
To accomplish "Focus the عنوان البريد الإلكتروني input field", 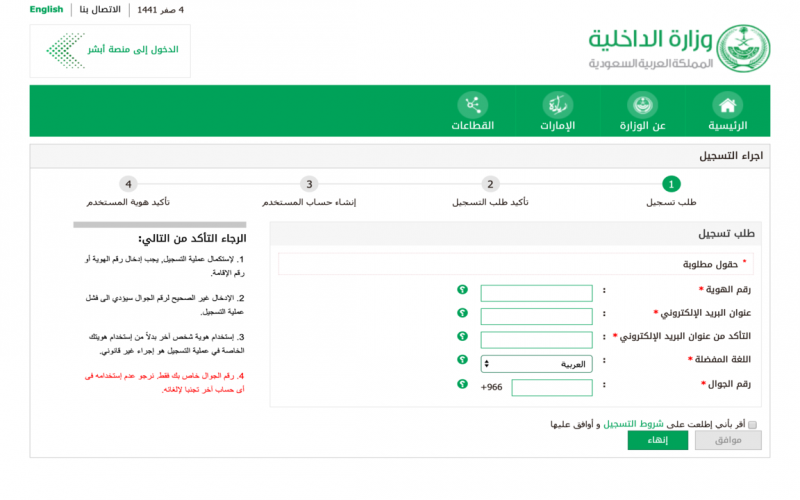I will point(536,316).
